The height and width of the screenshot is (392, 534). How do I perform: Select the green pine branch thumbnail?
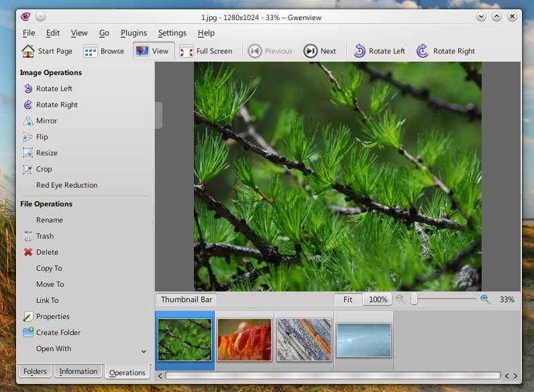point(185,340)
